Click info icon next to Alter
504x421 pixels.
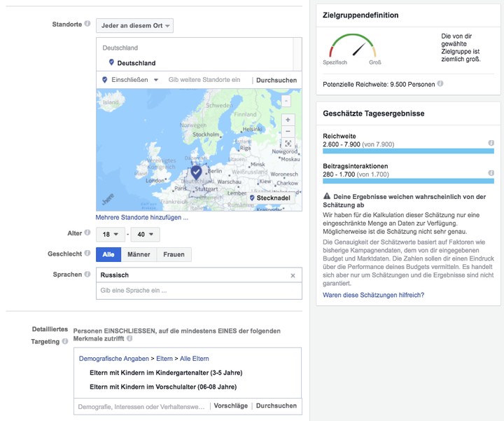tap(87, 233)
